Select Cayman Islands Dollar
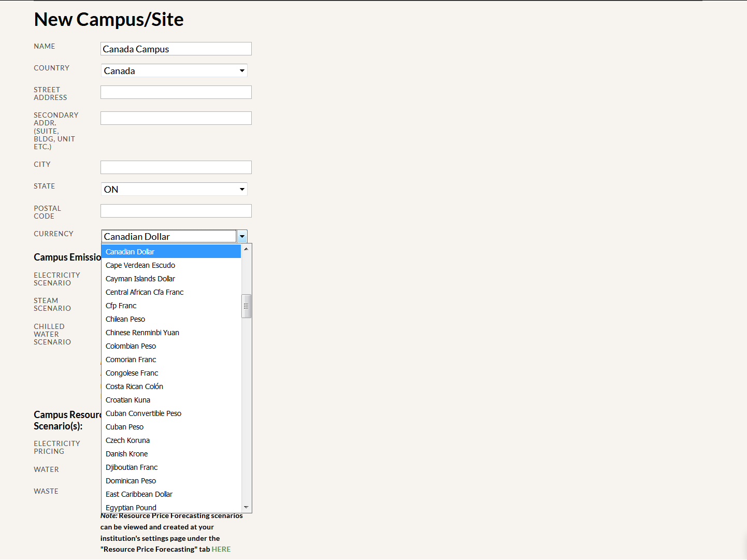This screenshot has width=747, height=560. (x=171, y=279)
